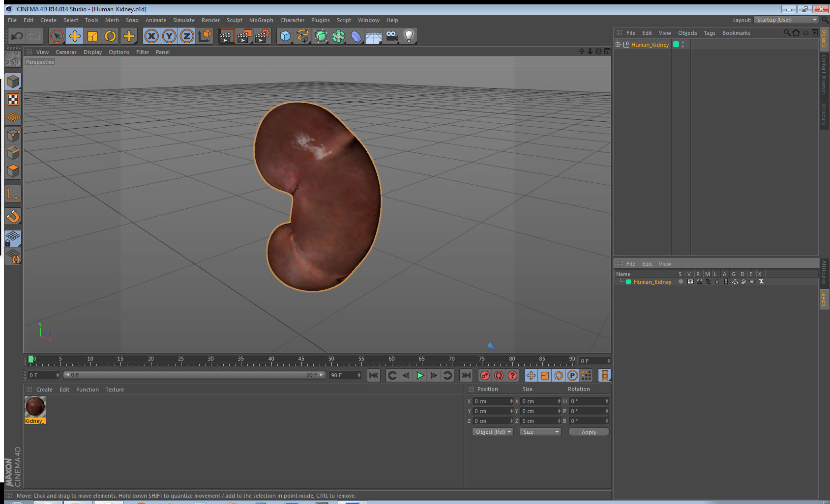Click Render to Picture Viewer icon

click(x=244, y=36)
